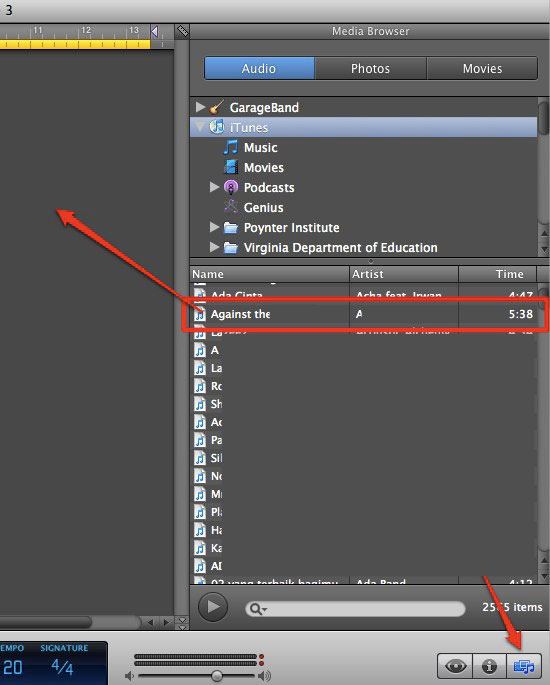Select the Poynter Institute label
Screen dimensions: 550x685
[x=291, y=228]
